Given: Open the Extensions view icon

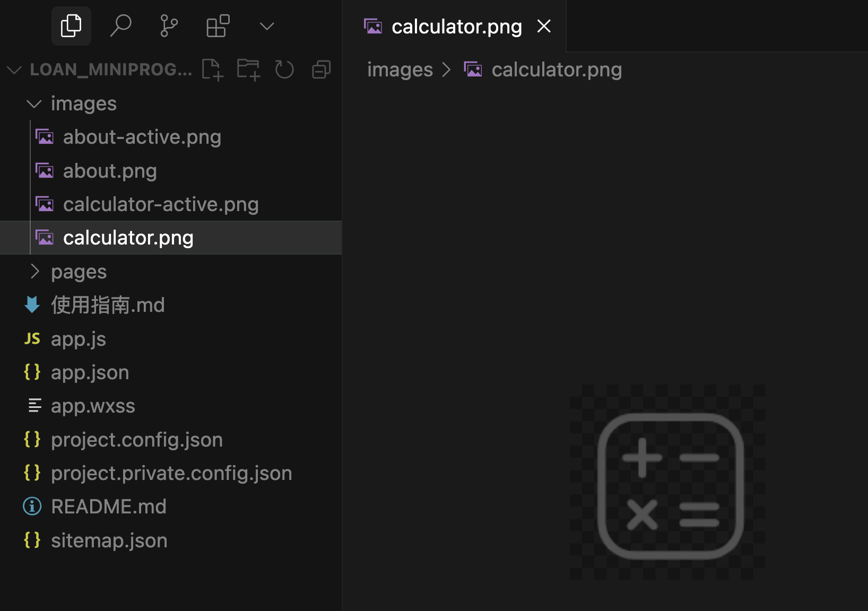Looking at the screenshot, I should pyautogui.click(x=218, y=26).
